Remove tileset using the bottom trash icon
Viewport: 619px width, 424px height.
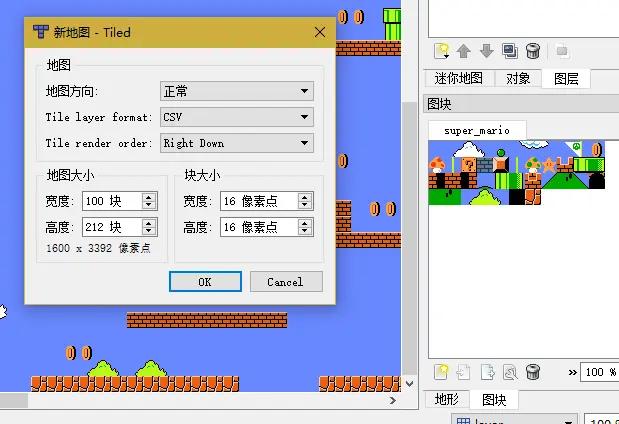click(x=533, y=372)
